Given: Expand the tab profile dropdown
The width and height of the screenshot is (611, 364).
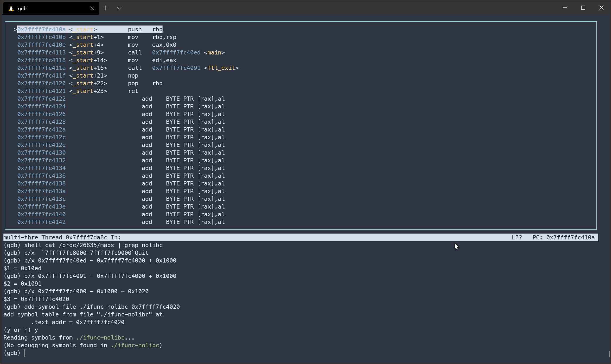Looking at the screenshot, I should point(119,8).
